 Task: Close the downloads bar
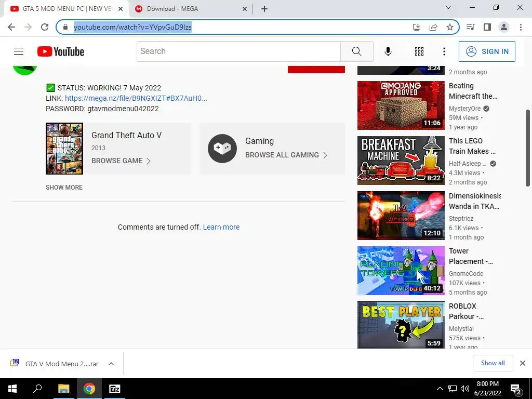(x=523, y=363)
